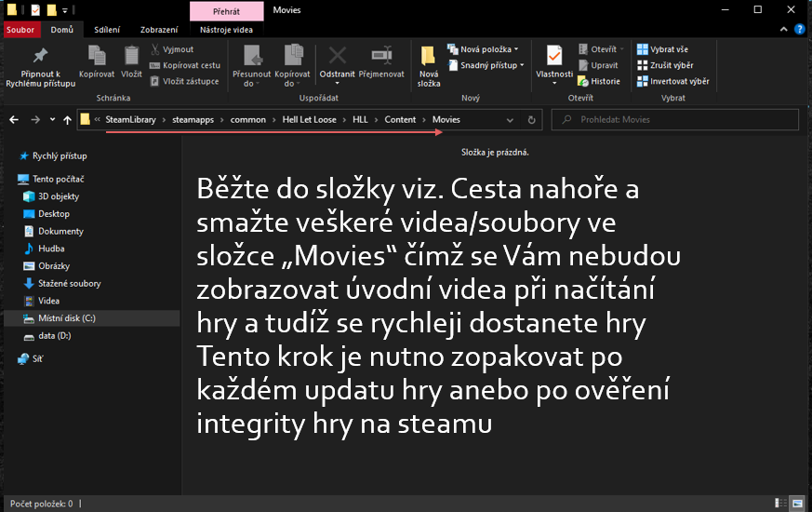812x512 pixels.
Task: Open the Kopírovat do menu
Action: 293,66
